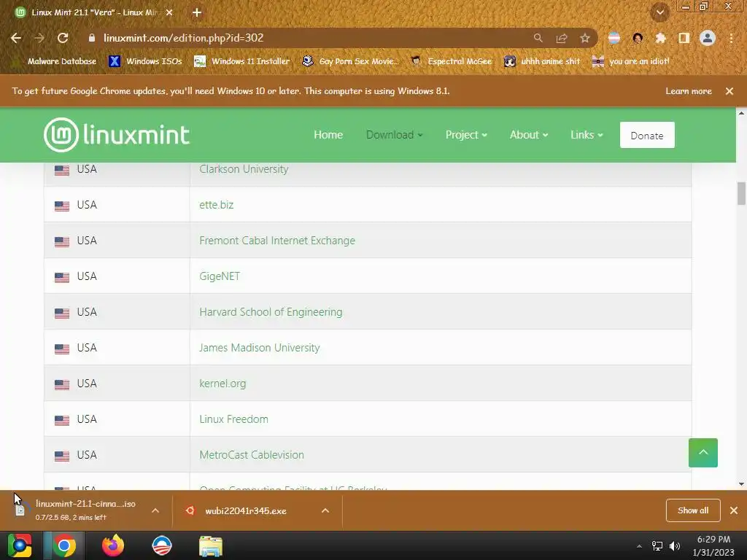Image resolution: width=747 pixels, height=560 pixels.
Task: Click the round portrait taskbar icon
Action: (161, 545)
